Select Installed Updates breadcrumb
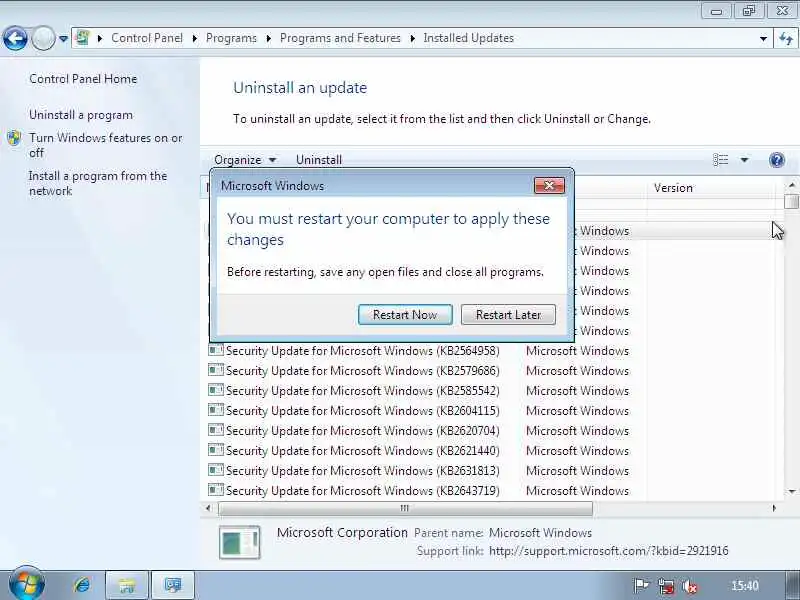 468,38
